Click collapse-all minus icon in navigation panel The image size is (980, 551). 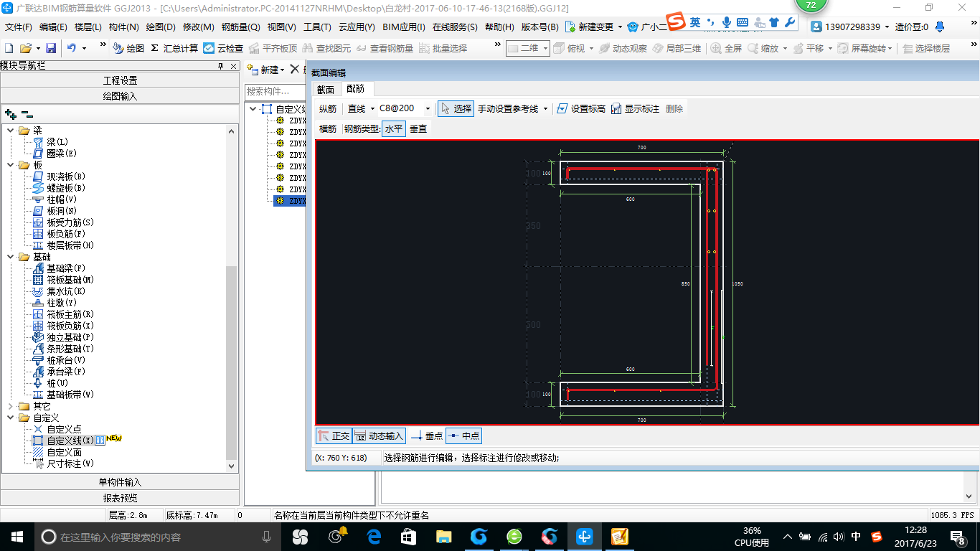[27, 113]
